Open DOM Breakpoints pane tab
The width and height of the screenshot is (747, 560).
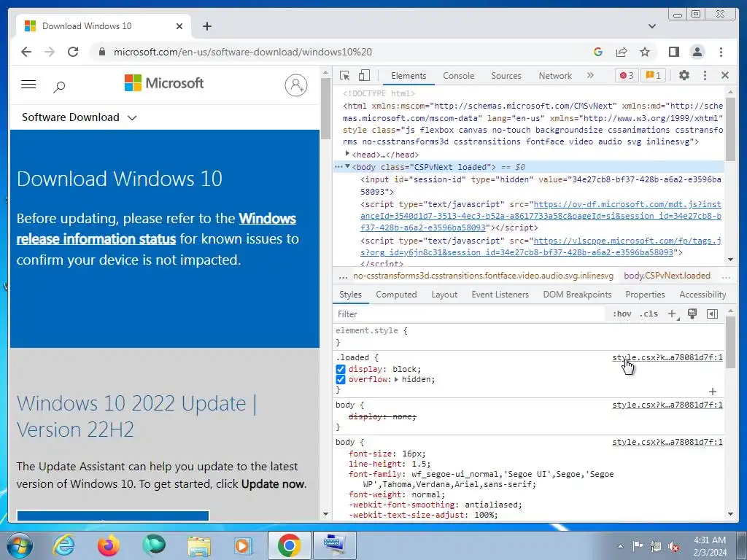(x=577, y=295)
